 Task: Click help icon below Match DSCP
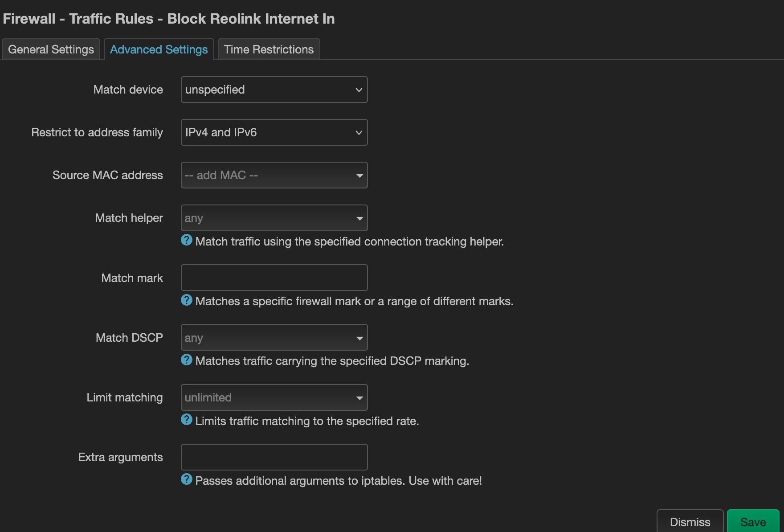tap(187, 360)
